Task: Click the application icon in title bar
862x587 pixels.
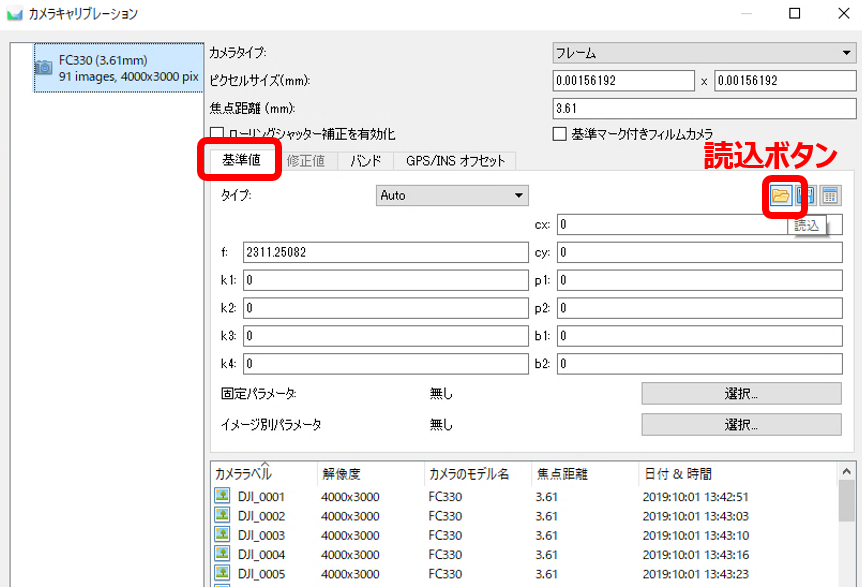Action: pyautogui.click(x=14, y=14)
